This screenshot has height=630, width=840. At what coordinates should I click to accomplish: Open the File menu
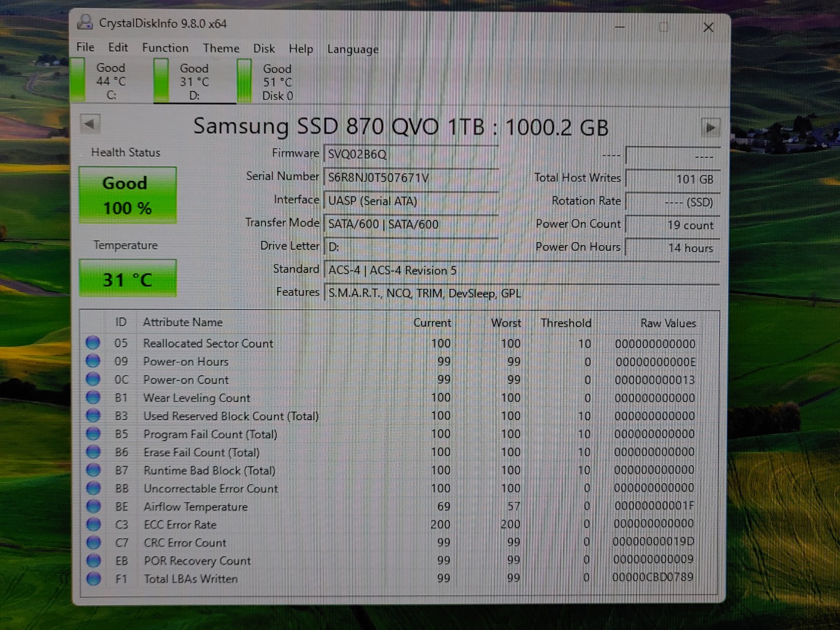pyautogui.click(x=85, y=47)
